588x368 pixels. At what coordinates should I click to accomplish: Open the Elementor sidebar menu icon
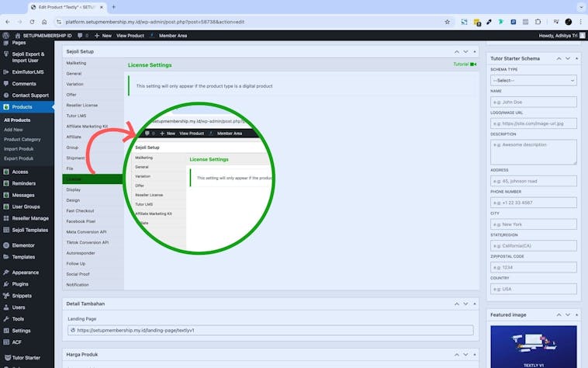click(6, 245)
